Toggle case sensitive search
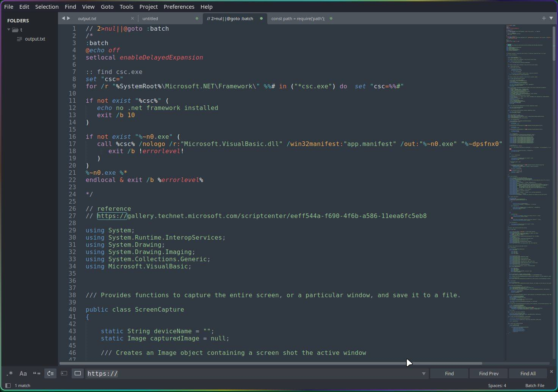Viewport: 558px width, 392px height. 23,373
